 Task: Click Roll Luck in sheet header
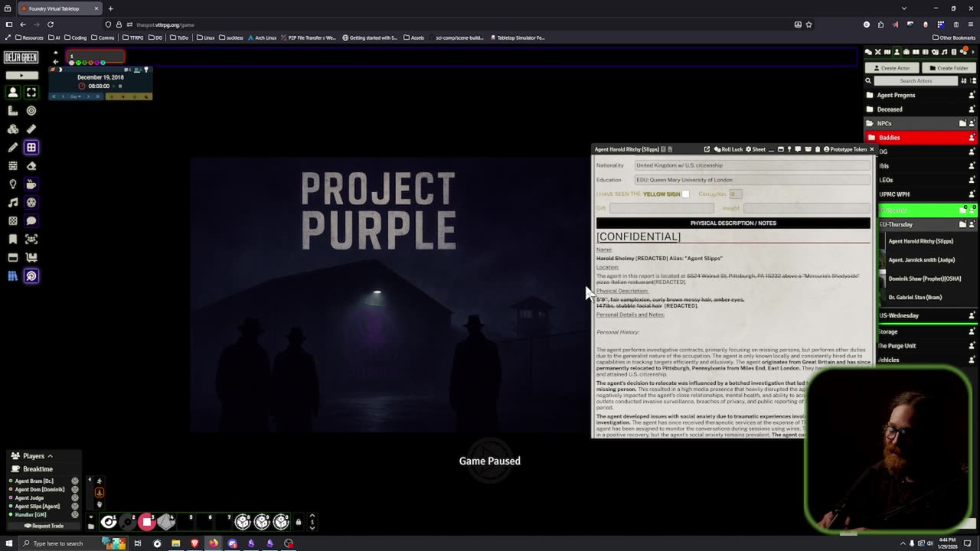point(728,149)
